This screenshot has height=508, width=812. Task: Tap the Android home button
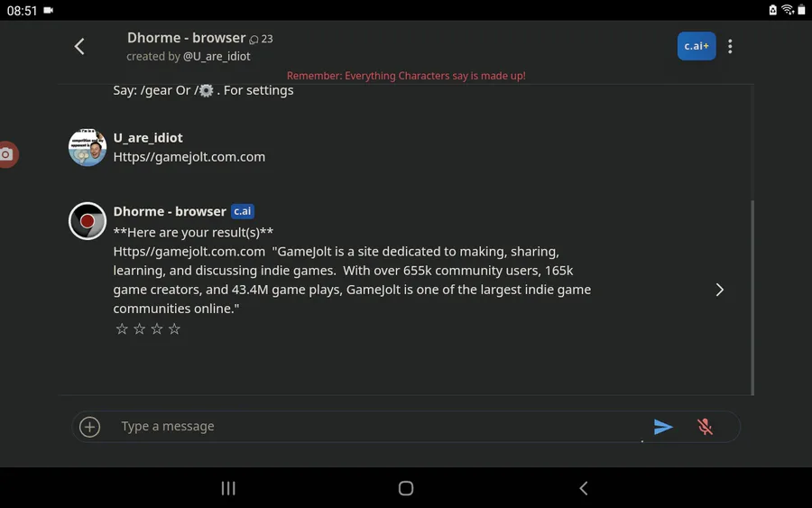click(406, 488)
